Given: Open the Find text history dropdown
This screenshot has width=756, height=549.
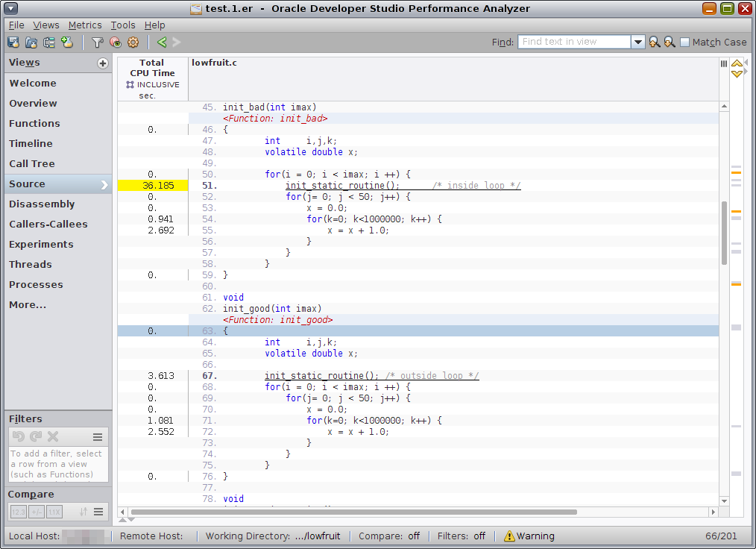Looking at the screenshot, I should coord(637,43).
